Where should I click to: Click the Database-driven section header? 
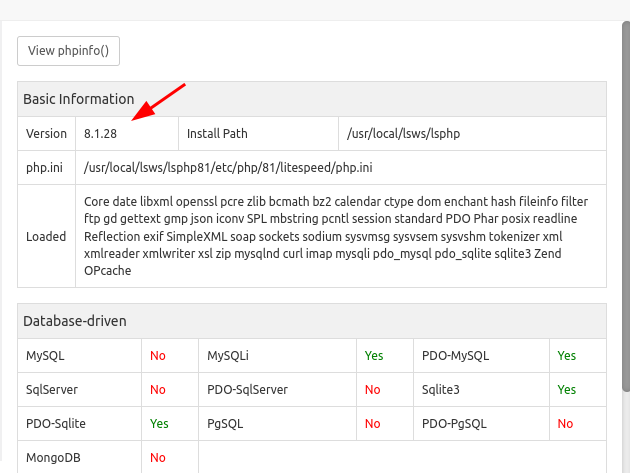click(x=75, y=320)
